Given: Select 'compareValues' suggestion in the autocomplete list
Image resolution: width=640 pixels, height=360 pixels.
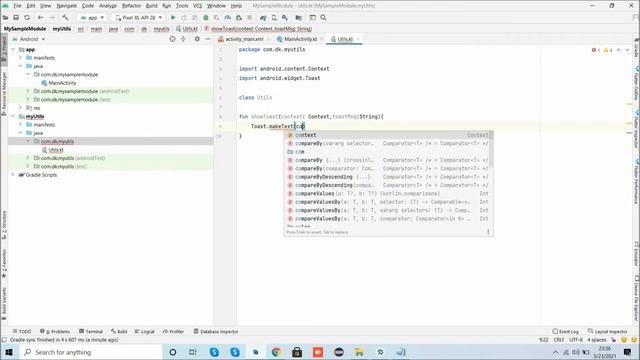Looking at the screenshot, I should [x=388, y=193].
